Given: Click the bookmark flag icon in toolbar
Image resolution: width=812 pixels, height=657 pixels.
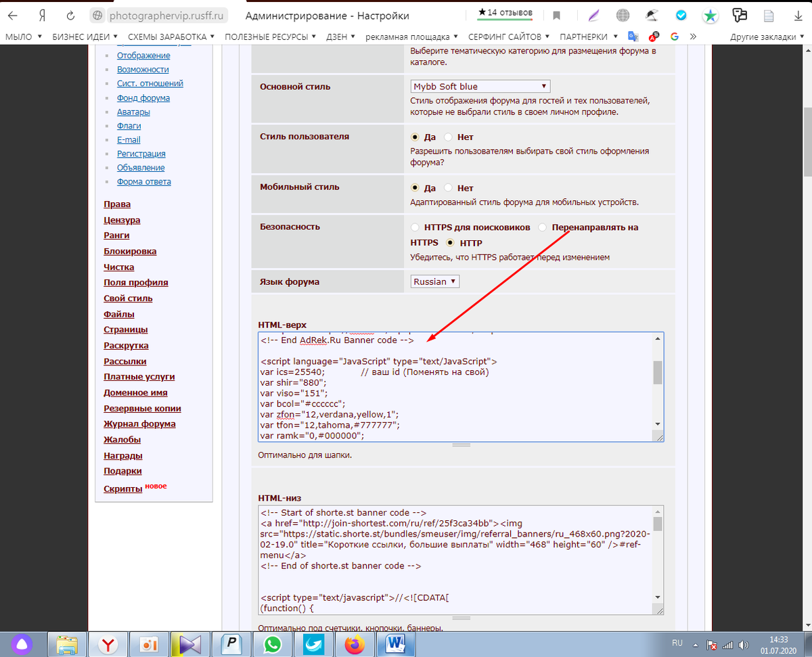Looking at the screenshot, I should tap(557, 15).
